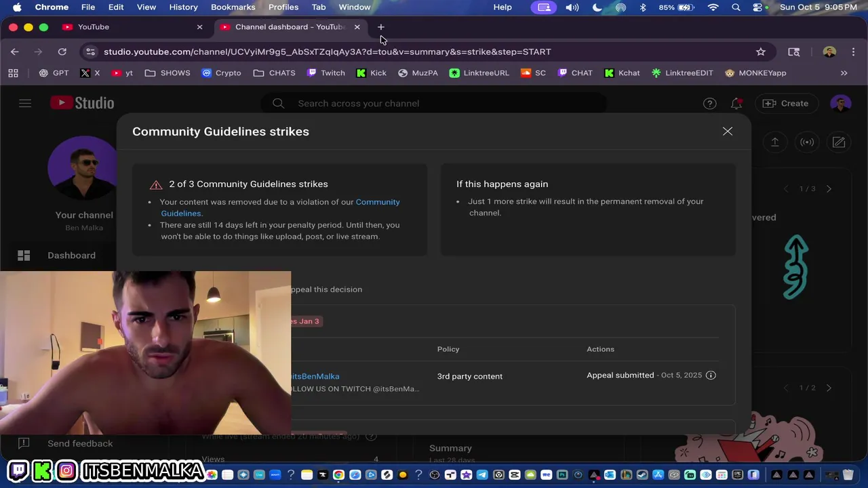Go to next card on 1/2 carousel

(829, 388)
